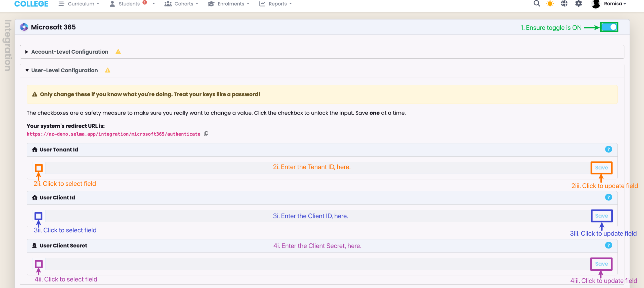This screenshot has width=644, height=288.
Task: Open the settings gear icon
Action: click(x=579, y=4)
